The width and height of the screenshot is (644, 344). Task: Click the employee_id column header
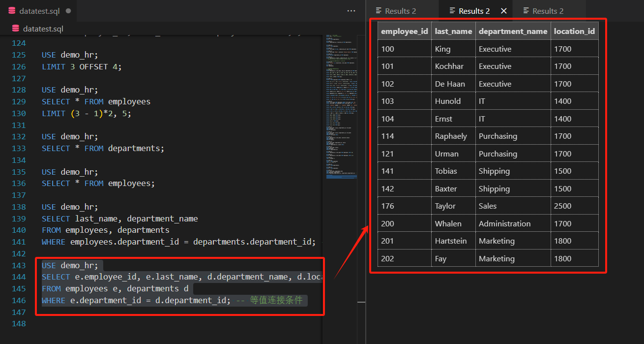coord(405,31)
